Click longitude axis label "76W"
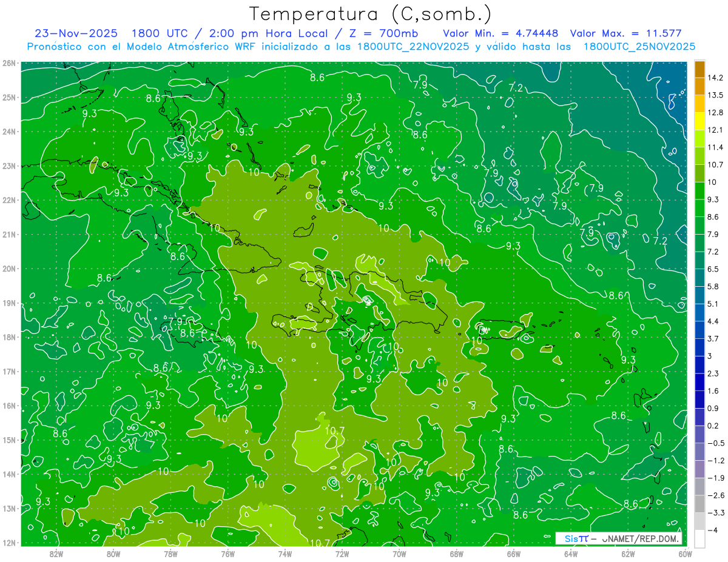 (228, 554)
